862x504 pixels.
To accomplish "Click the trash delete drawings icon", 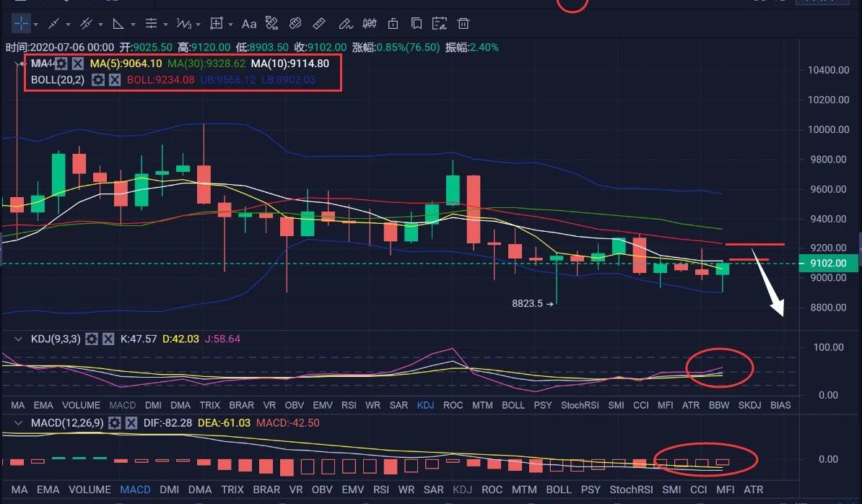I will coord(463,24).
